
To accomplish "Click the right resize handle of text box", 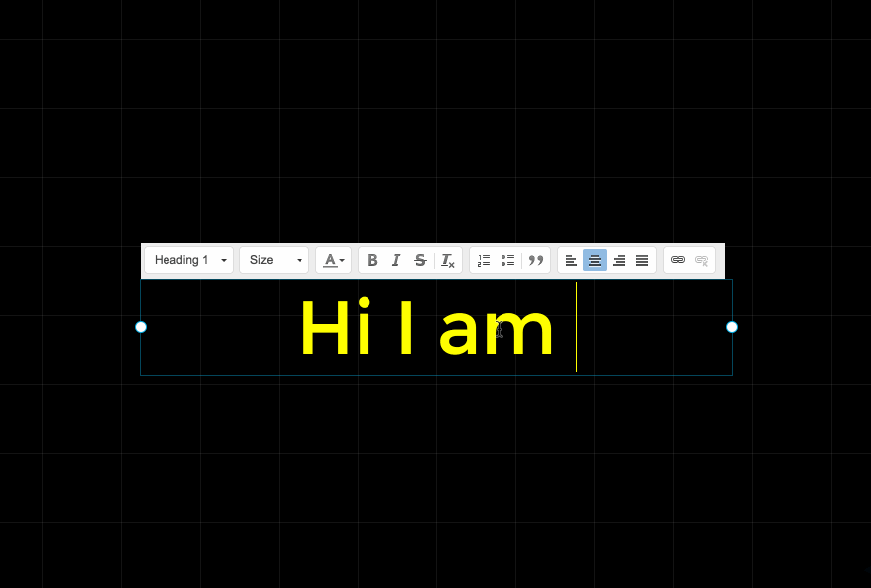I will tap(732, 327).
